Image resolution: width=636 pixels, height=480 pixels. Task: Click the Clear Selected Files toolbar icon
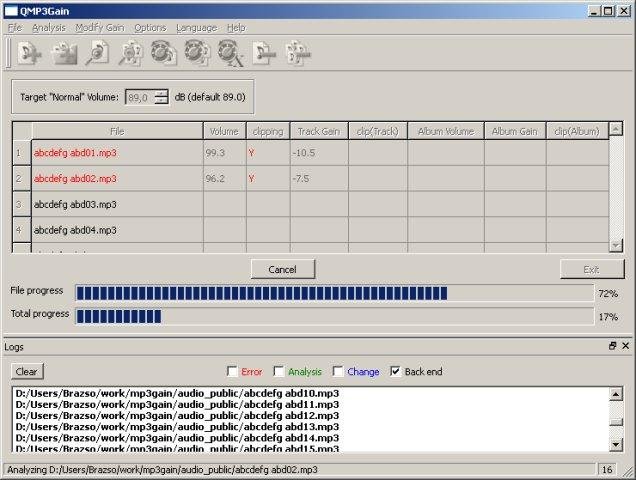click(x=262, y=53)
